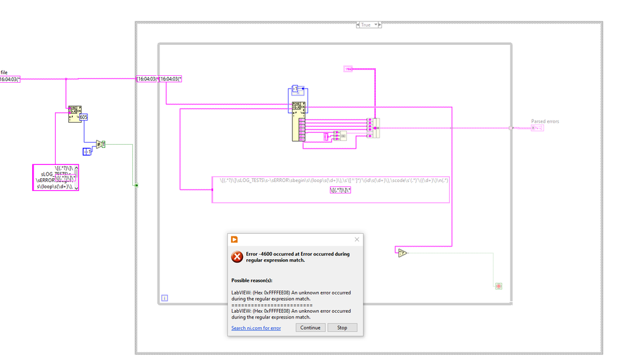Select previous case with left arrow
The height and width of the screenshot is (364, 632).
click(x=358, y=25)
